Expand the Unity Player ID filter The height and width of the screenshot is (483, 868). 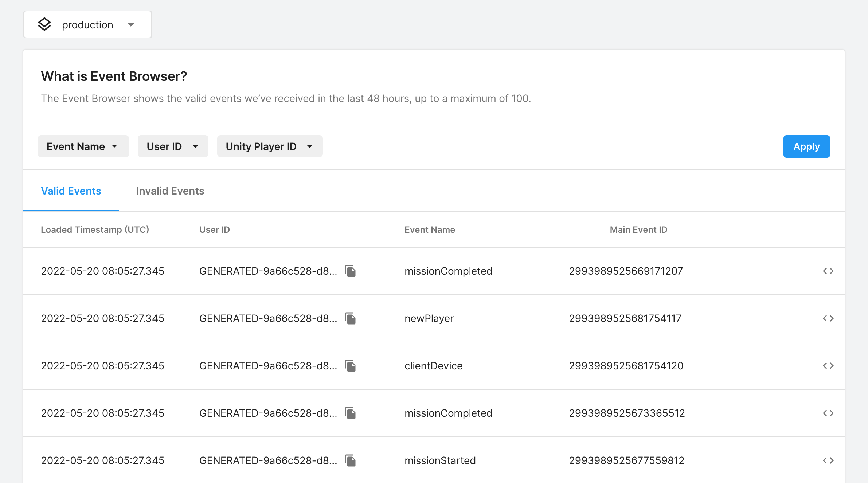[270, 146]
